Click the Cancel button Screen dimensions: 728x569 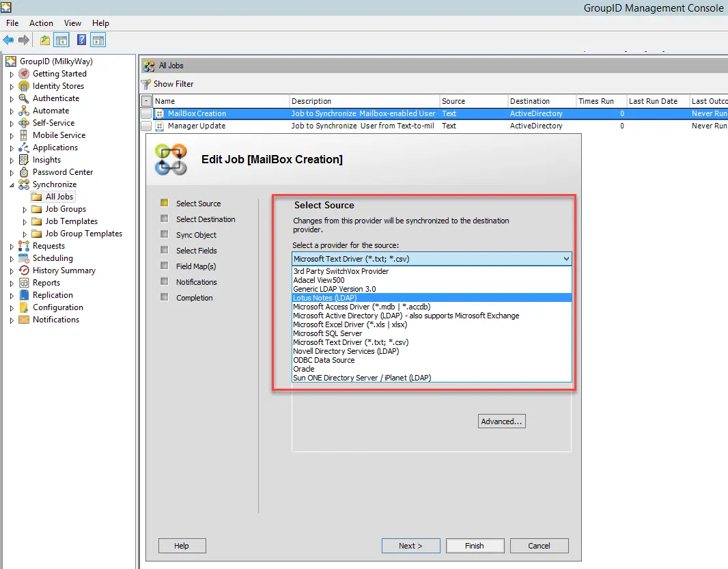(x=539, y=546)
